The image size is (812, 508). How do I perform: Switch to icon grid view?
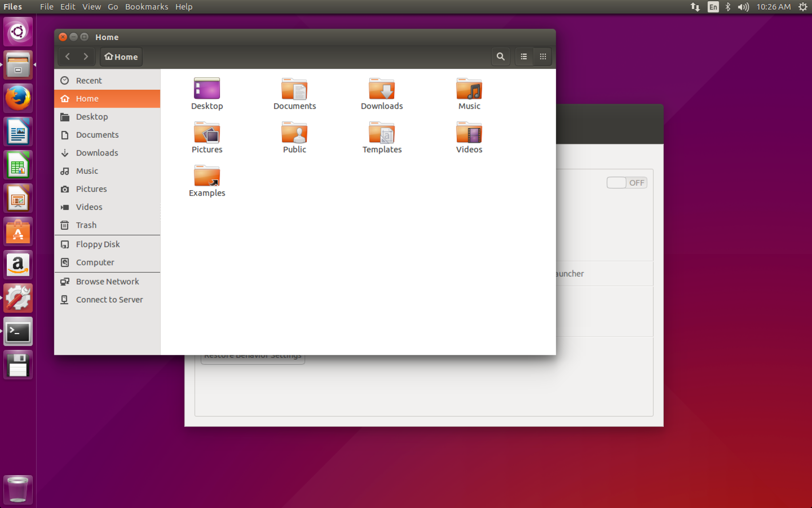(543, 56)
